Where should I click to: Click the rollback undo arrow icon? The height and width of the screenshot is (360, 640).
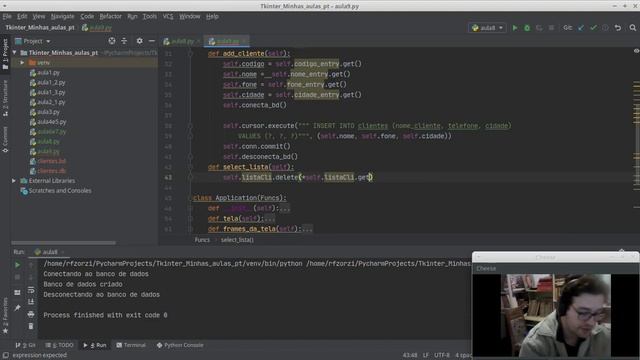(618, 28)
